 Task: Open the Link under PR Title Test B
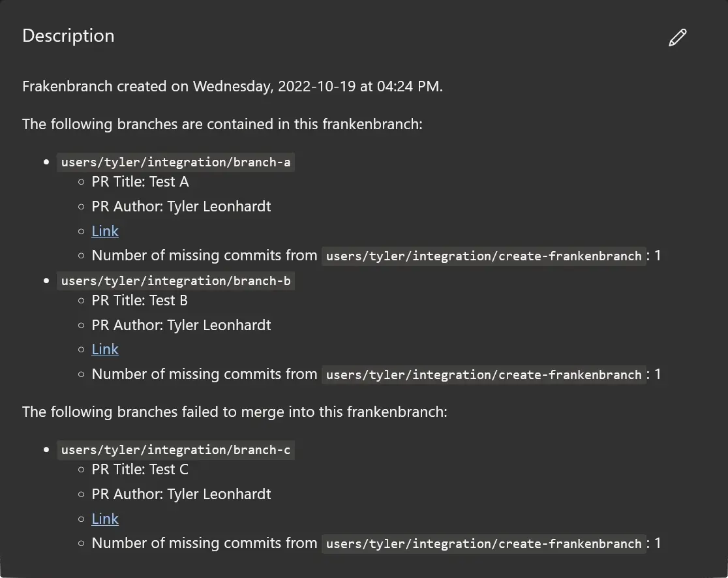(105, 349)
